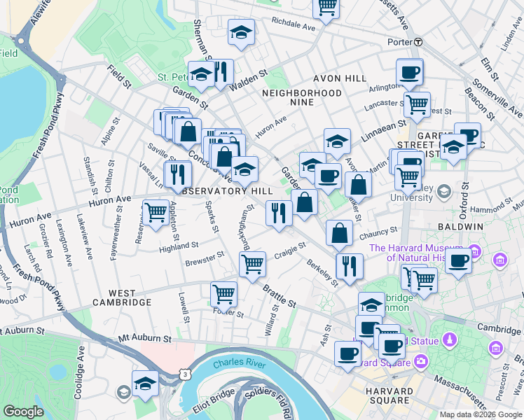The height and width of the screenshot is (420, 524).
Task: Click the Lesley University graduation cap pin
Action: tap(444, 192)
